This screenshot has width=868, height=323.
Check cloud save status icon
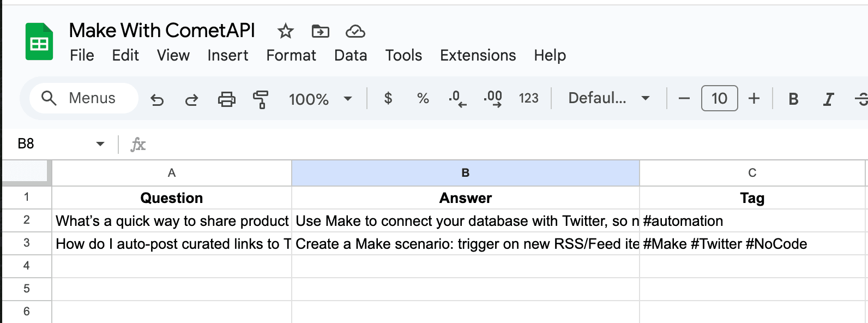tap(355, 31)
